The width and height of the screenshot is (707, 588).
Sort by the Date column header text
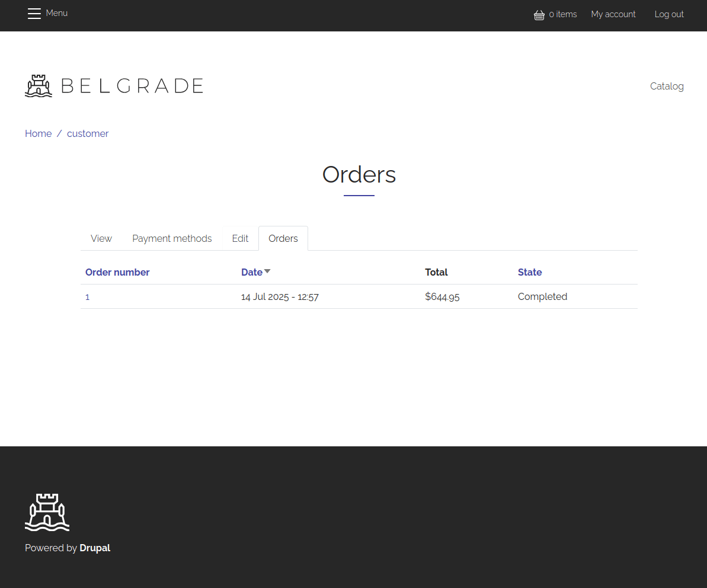252,272
